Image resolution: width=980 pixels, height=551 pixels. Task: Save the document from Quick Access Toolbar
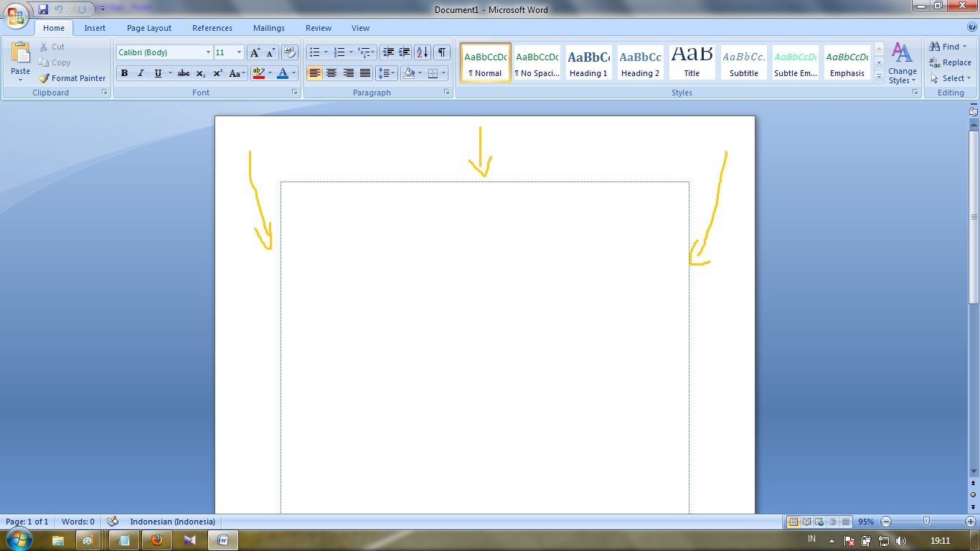(x=43, y=9)
